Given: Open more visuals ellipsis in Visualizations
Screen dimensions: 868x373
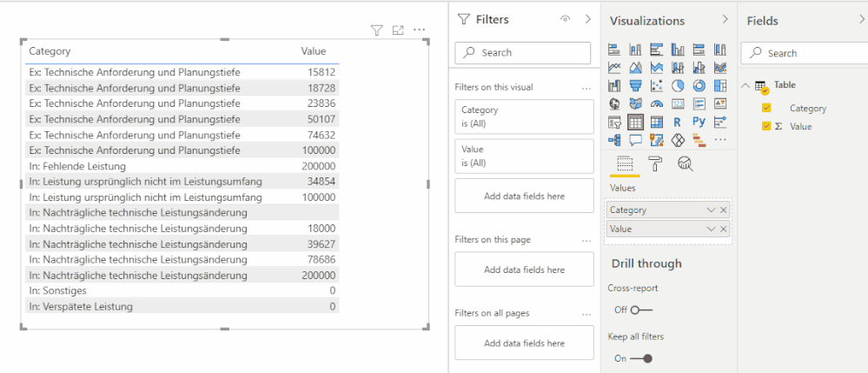Looking at the screenshot, I should [720, 140].
